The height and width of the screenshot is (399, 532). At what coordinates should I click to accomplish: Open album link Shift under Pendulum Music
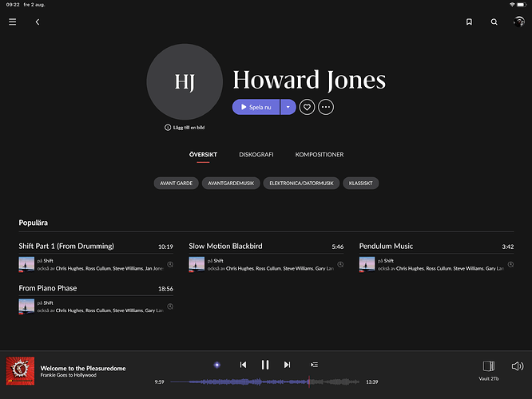(x=389, y=261)
